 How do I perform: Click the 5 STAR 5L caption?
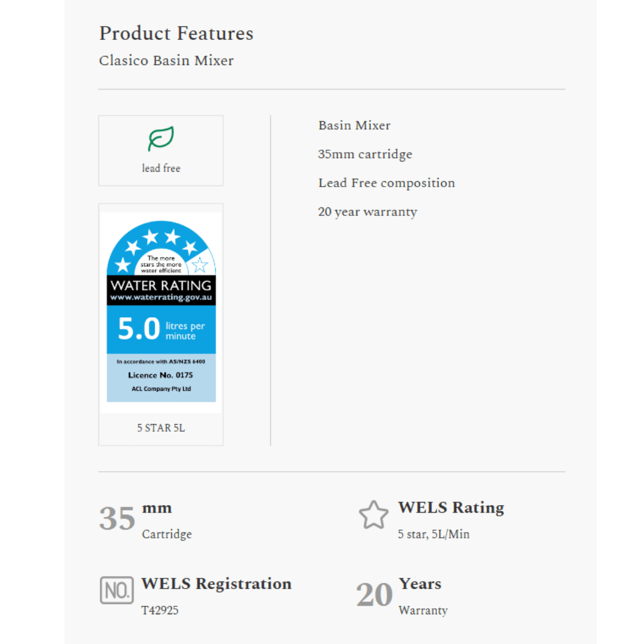pos(161,428)
